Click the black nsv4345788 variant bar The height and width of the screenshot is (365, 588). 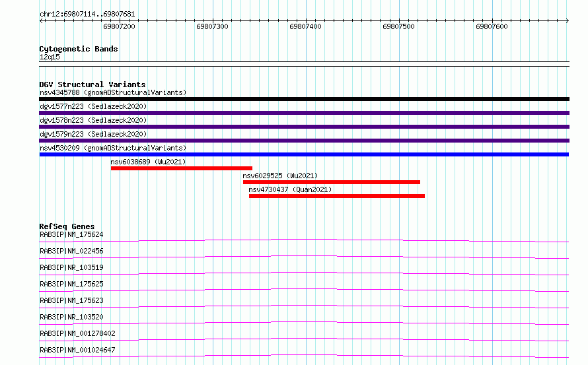pyautogui.click(x=304, y=99)
